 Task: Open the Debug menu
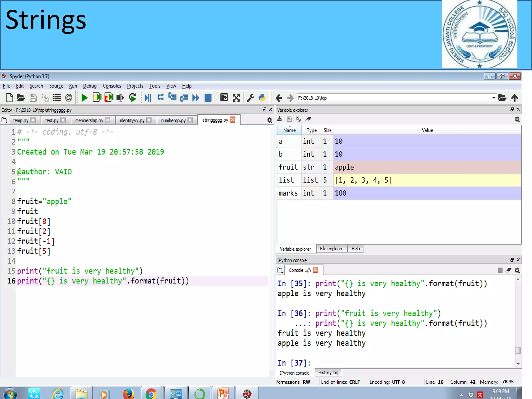coord(90,86)
